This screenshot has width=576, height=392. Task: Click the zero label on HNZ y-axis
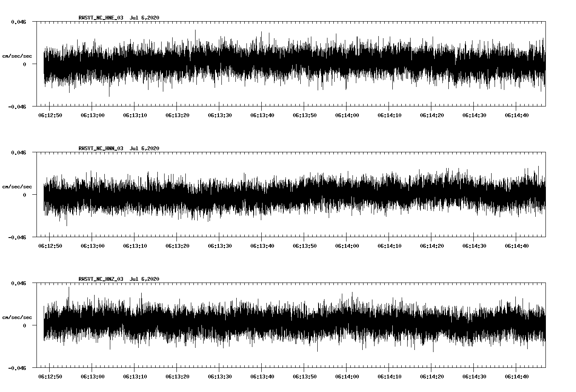25,325
